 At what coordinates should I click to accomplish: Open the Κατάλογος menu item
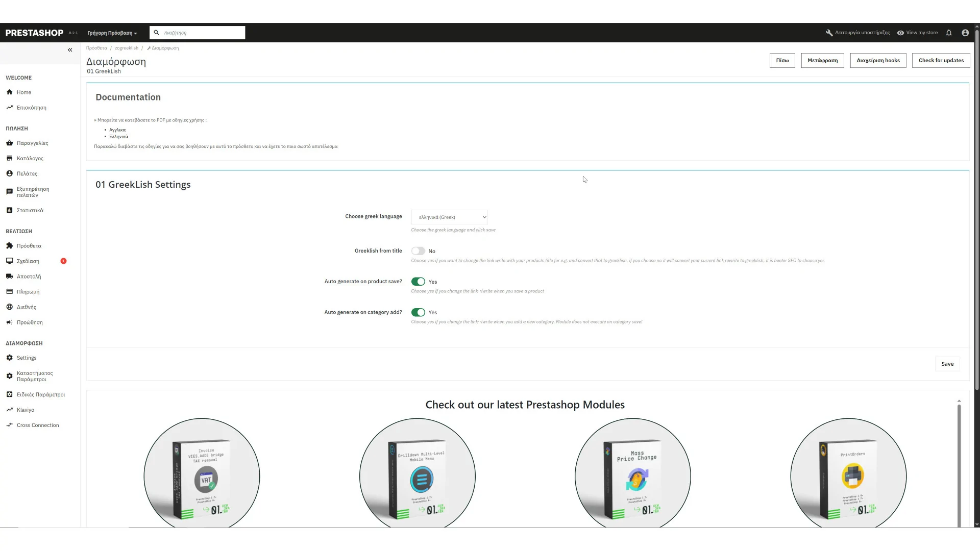30,158
